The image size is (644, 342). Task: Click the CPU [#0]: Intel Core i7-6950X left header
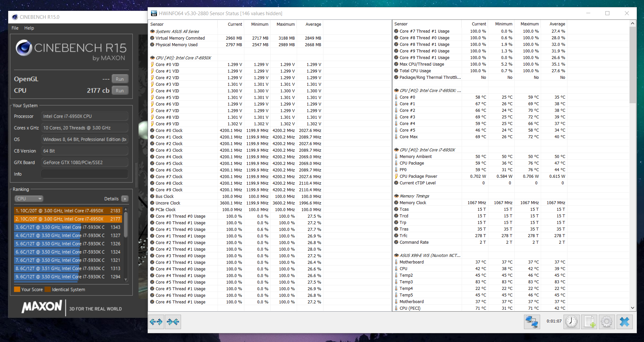coord(183,58)
